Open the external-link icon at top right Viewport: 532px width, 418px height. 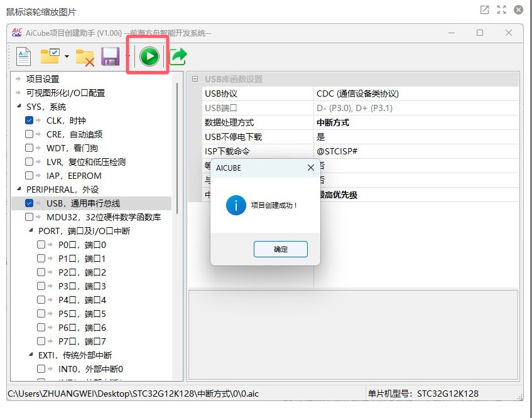click(484, 10)
